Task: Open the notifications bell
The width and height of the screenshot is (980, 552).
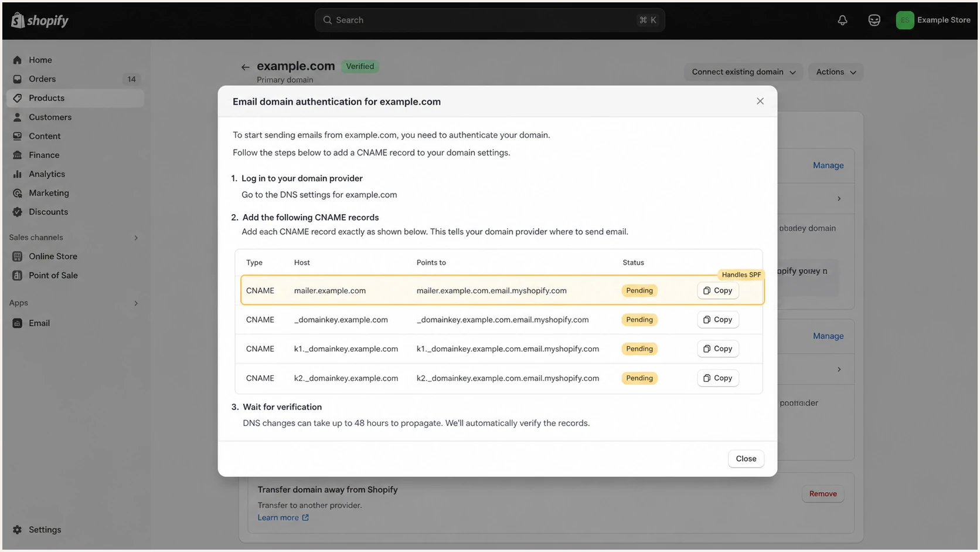Action: (842, 20)
